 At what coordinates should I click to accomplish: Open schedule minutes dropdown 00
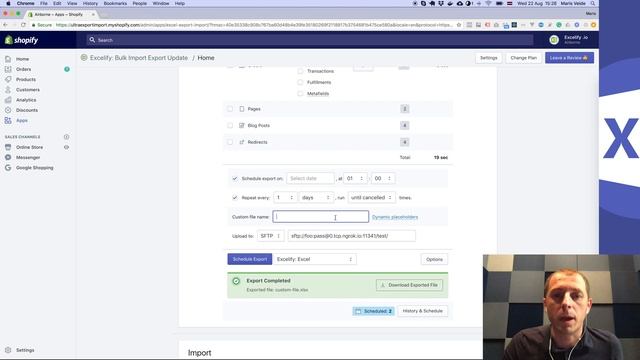coord(383,178)
